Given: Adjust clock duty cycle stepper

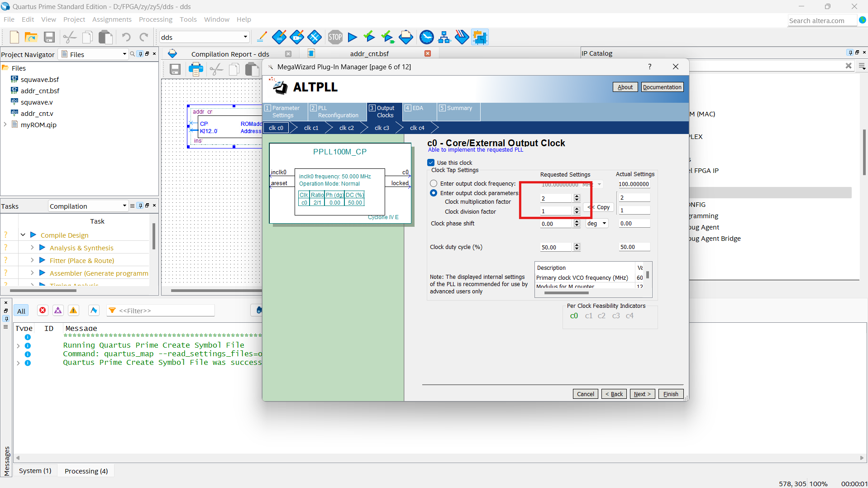Looking at the screenshot, I should click(x=577, y=247).
